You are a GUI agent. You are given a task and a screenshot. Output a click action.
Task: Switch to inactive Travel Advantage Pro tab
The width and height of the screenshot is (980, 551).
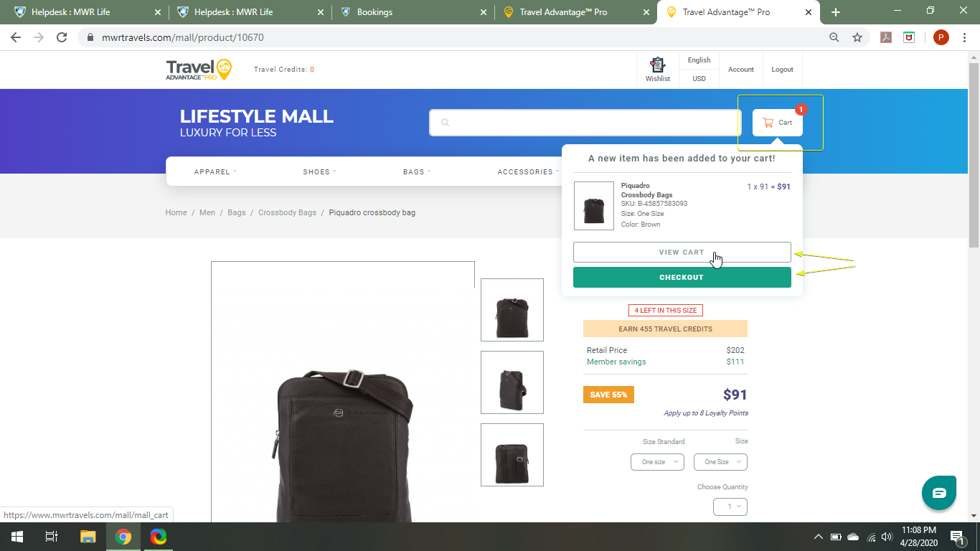pyautogui.click(x=575, y=12)
